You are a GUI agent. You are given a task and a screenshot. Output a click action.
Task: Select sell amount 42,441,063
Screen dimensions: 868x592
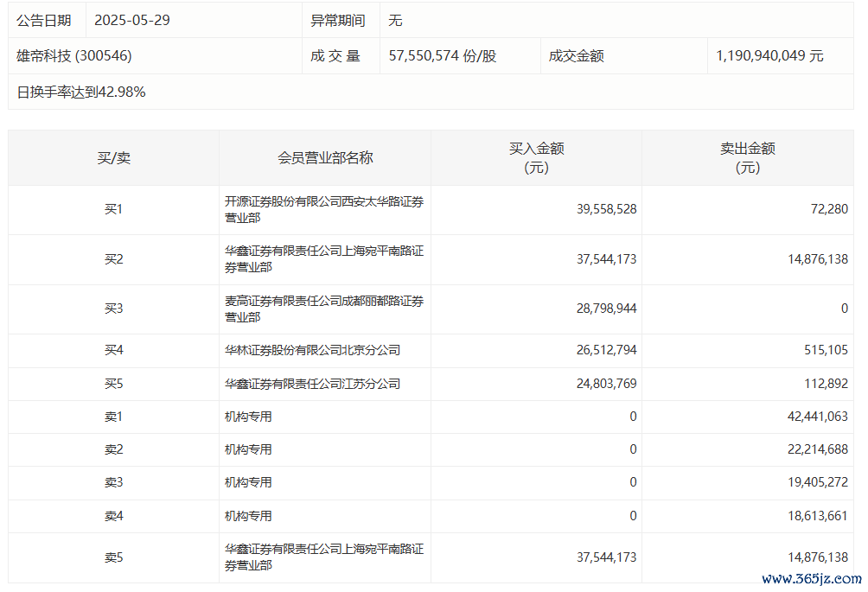point(818,417)
